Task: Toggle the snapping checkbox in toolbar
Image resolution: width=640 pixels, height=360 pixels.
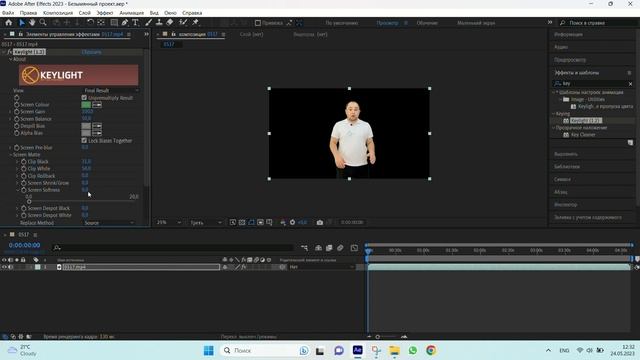Action: pyautogui.click(x=258, y=23)
